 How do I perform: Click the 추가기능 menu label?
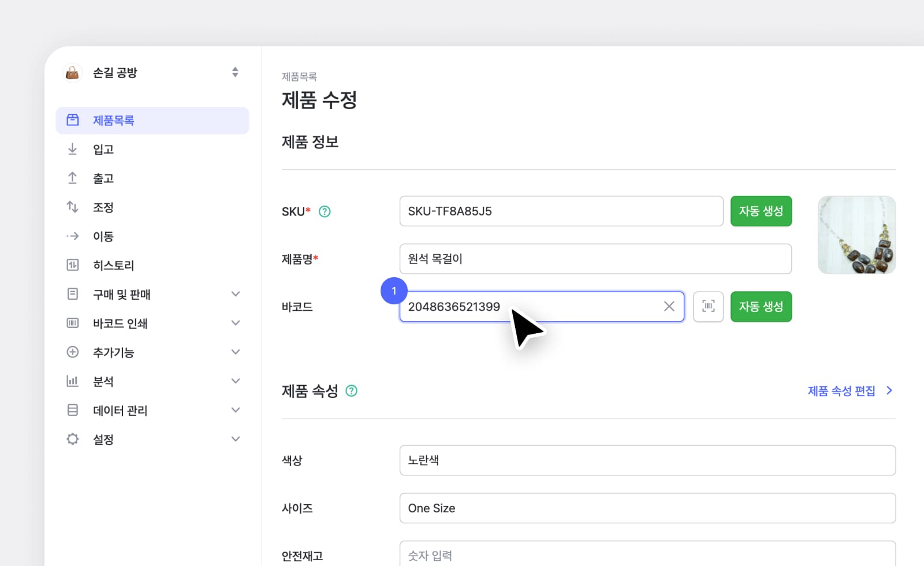click(x=113, y=352)
